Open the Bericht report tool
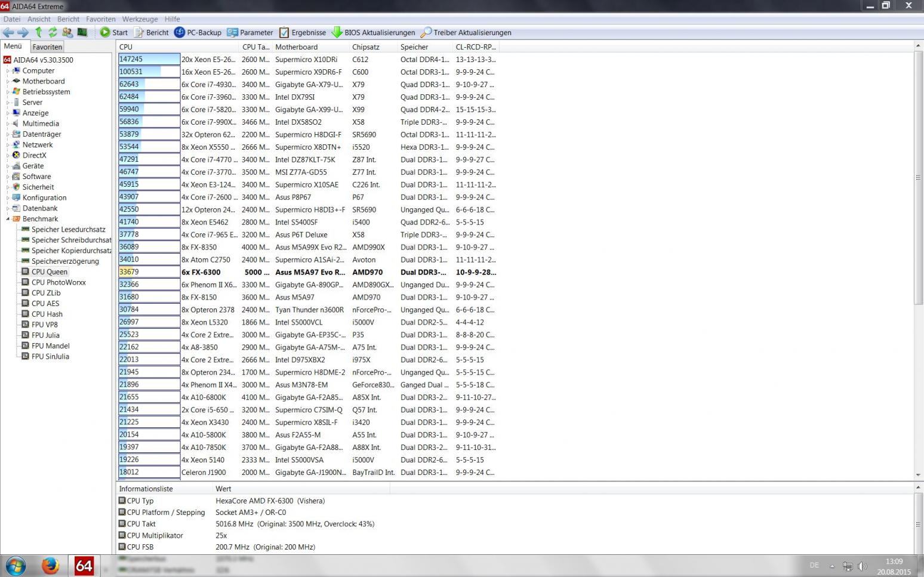This screenshot has height=577, width=924. [152, 32]
